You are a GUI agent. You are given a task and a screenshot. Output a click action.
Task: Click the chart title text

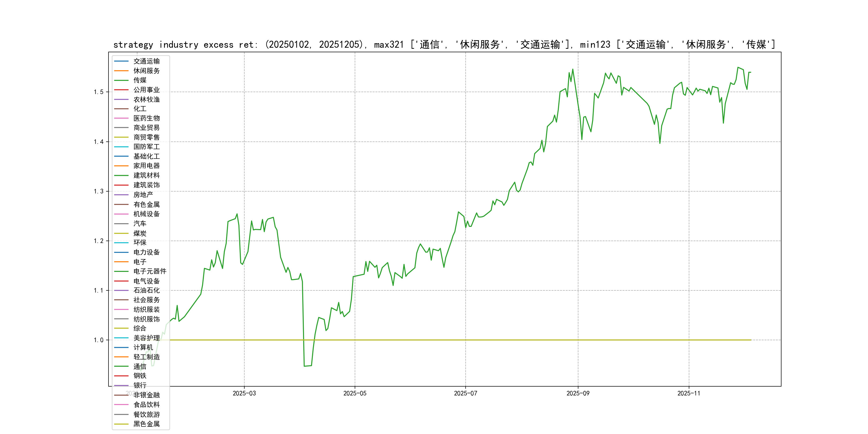(444, 44)
